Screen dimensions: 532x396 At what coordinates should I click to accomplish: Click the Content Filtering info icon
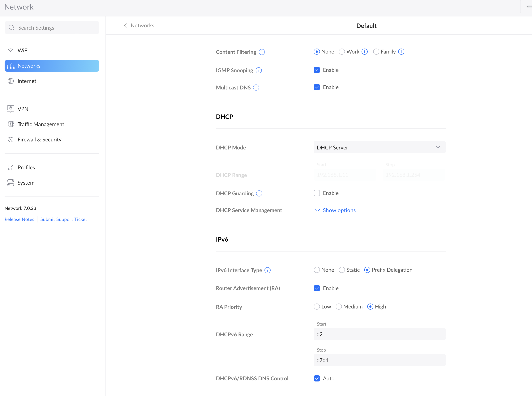click(x=262, y=52)
